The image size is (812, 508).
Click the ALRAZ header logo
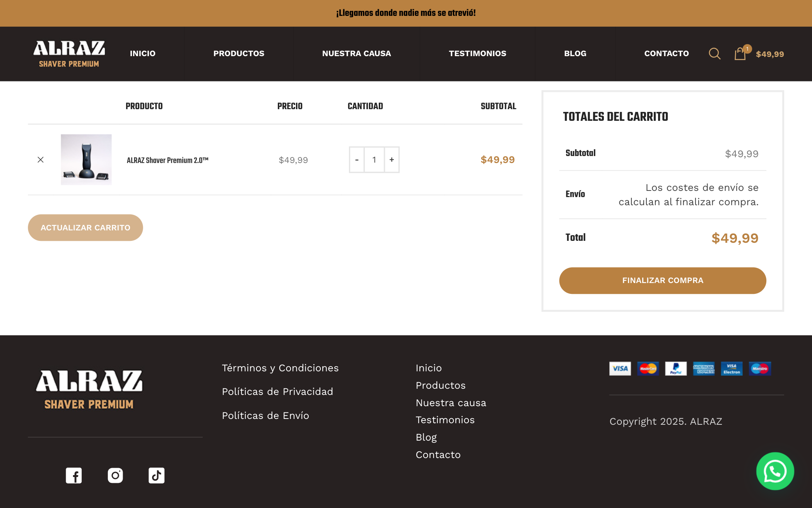(69, 54)
